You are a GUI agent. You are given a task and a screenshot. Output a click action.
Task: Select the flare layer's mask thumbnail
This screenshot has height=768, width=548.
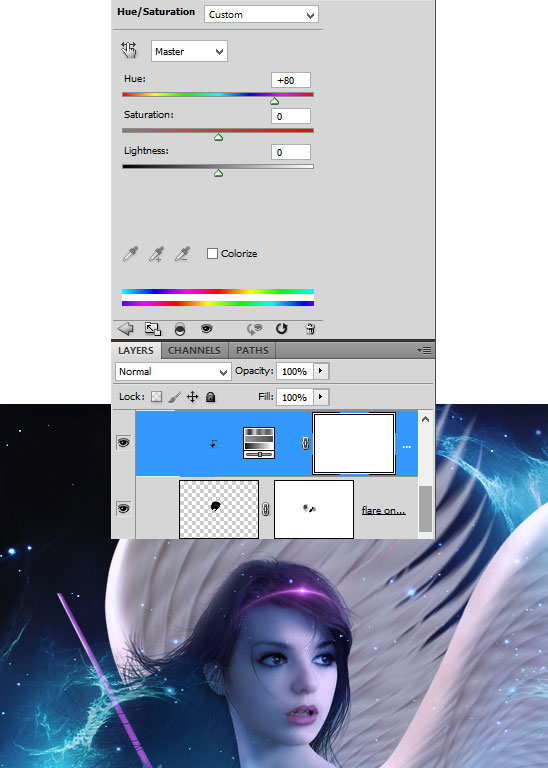[314, 509]
